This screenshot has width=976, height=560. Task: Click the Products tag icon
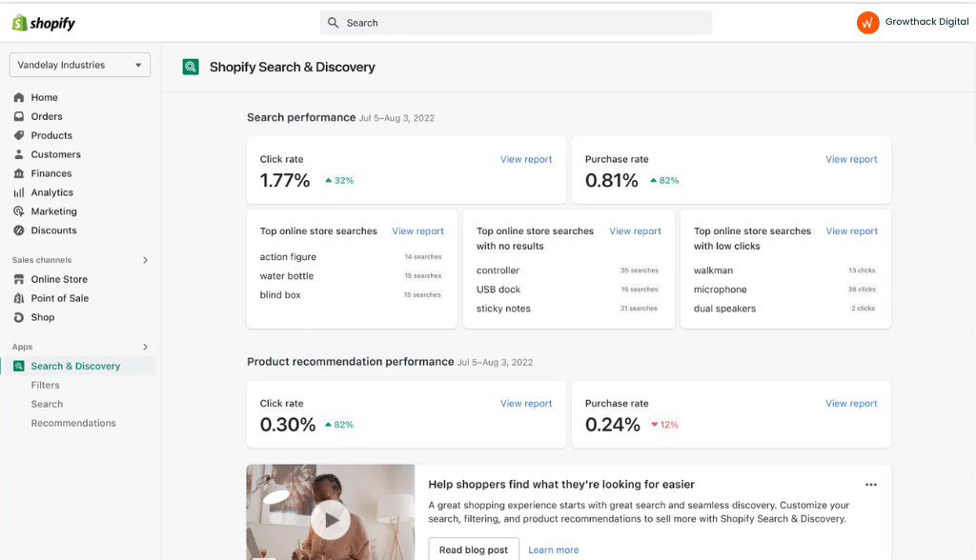pyautogui.click(x=19, y=135)
